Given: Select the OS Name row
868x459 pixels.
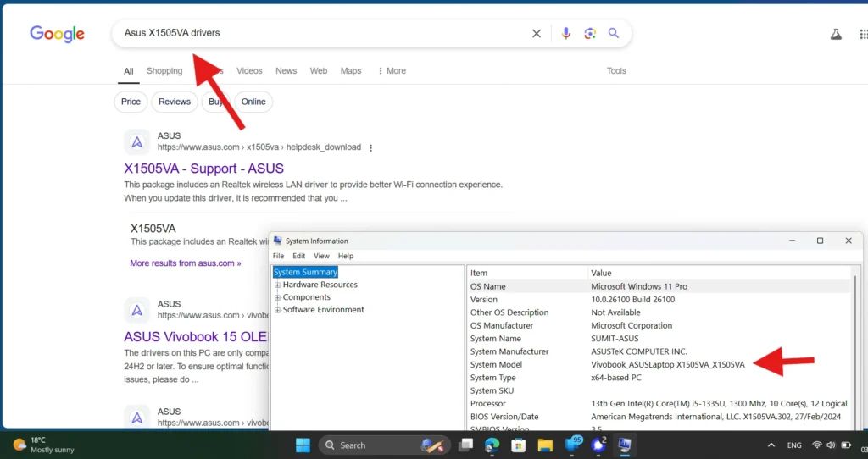Looking at the screenshot, I should tap(659, 286).
